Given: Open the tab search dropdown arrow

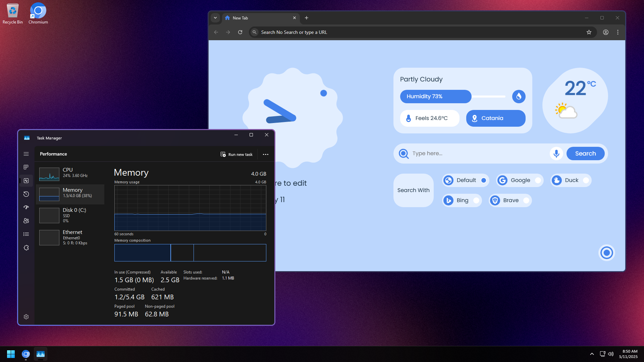Looking at the screenshot, I should (x=215, y=18).
